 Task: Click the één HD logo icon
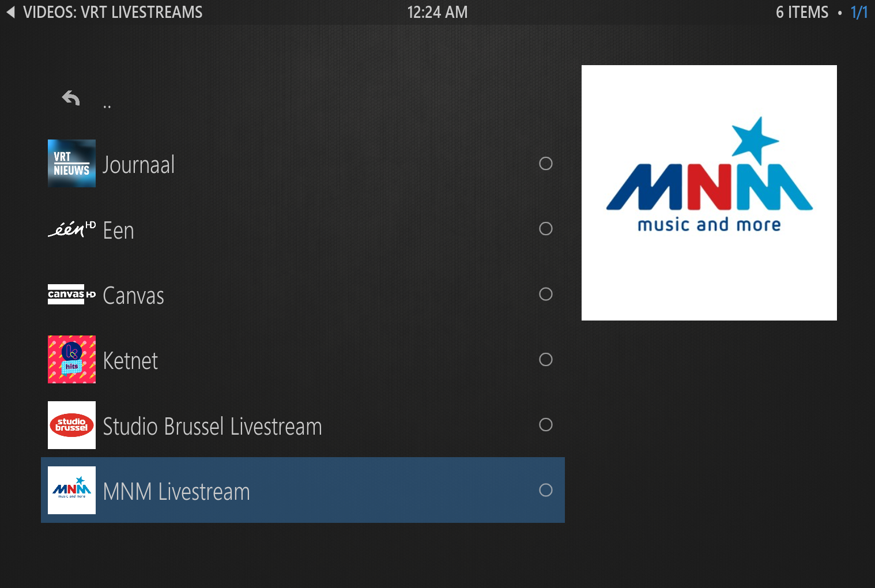coord(71,229)
